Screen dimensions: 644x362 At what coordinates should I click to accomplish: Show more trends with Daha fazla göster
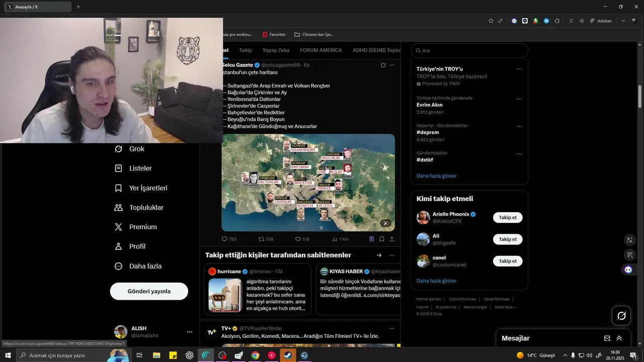(x=437, y=176)
